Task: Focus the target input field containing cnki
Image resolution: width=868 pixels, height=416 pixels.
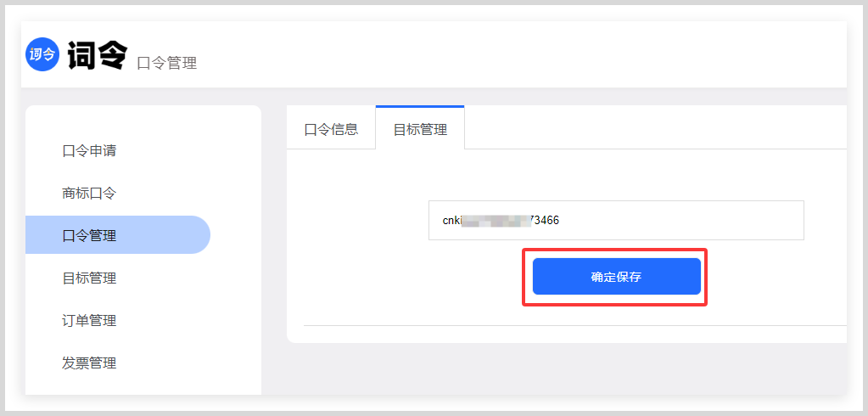Action: click(616, 221)
